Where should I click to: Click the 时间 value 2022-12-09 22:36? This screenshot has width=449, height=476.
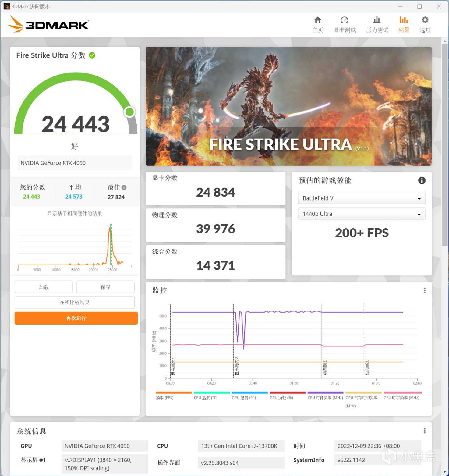pos(377,446)
